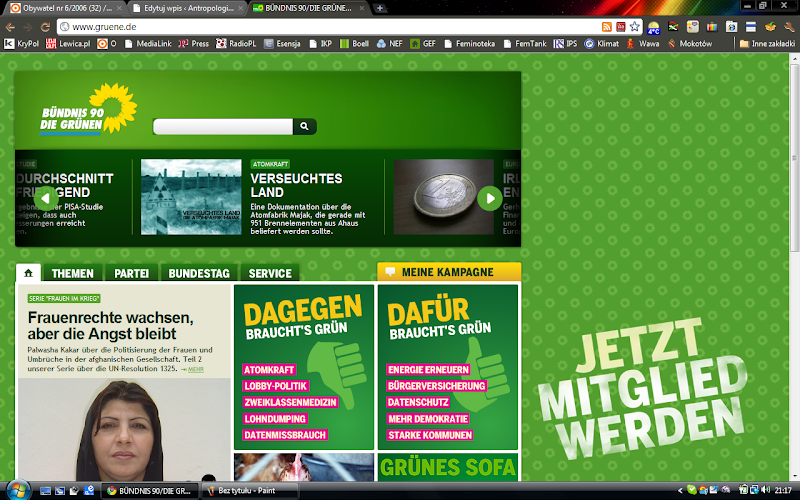Open the Chrome wrench menu

[789, 27]
